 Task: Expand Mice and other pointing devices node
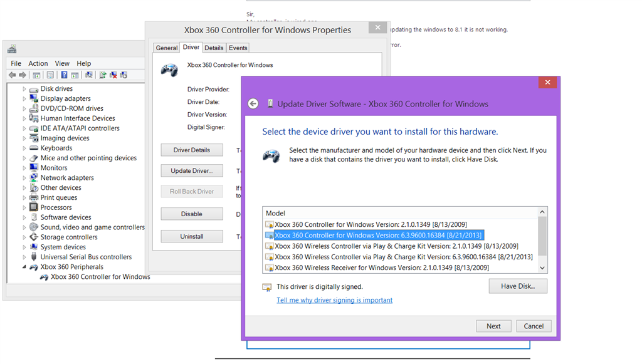[x=24, y=159]
